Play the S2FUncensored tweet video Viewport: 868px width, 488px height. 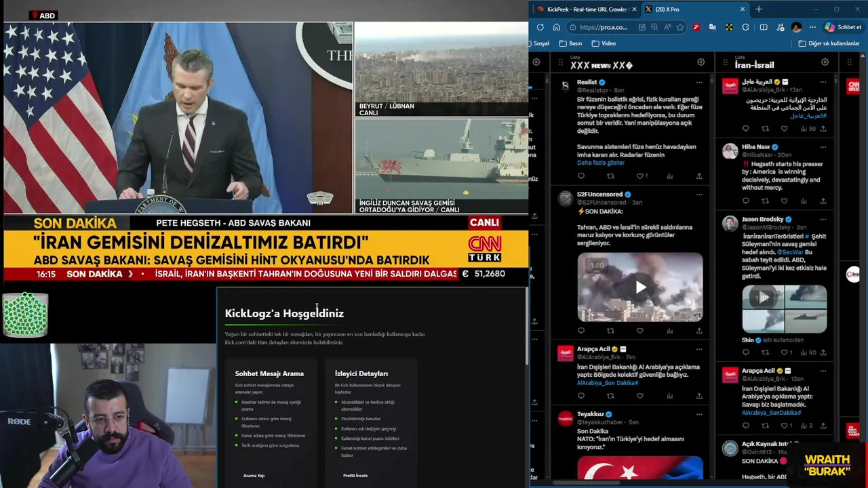640,287
